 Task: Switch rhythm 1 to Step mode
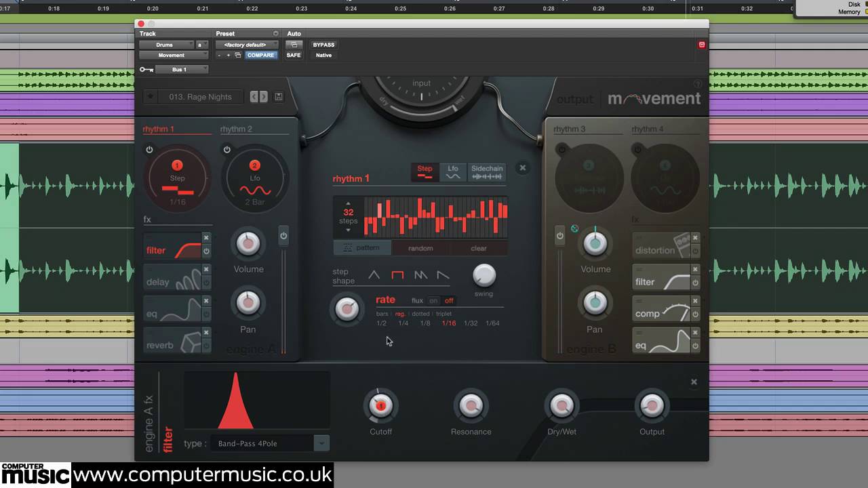click(x=425, y=172)
